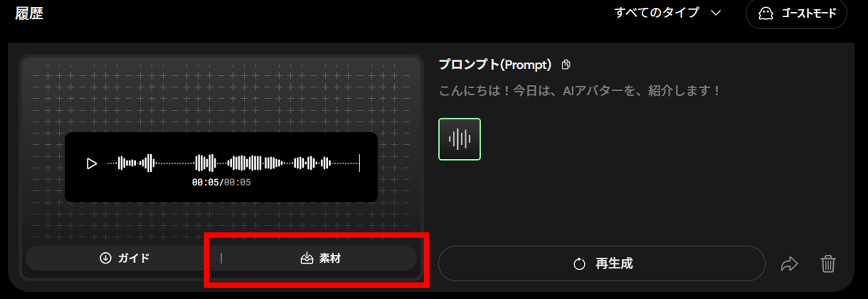Click the tray icon next to 素材
This screenshot has width=868, height=299.
(x=307, y=258)
